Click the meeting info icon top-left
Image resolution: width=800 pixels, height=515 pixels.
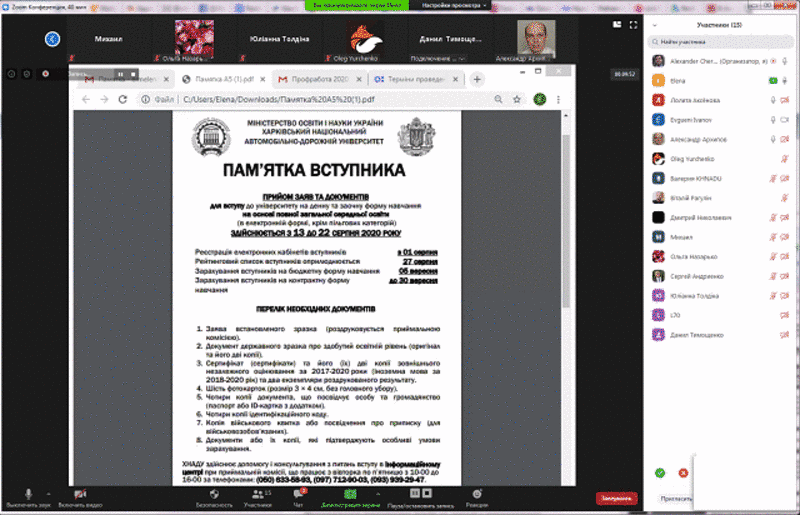coord(11,74)
